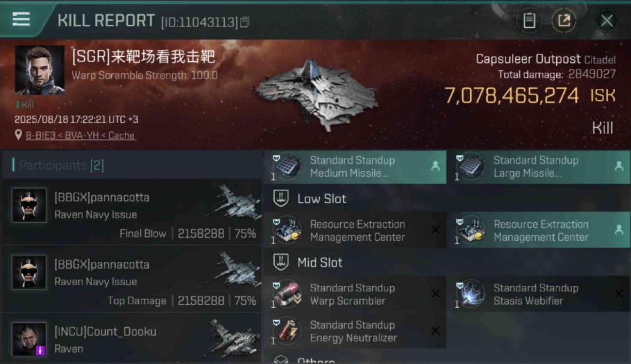Viewport: 631px width, 364px height.
Task: Open the clipboard report icon
Action: [529, 20]
